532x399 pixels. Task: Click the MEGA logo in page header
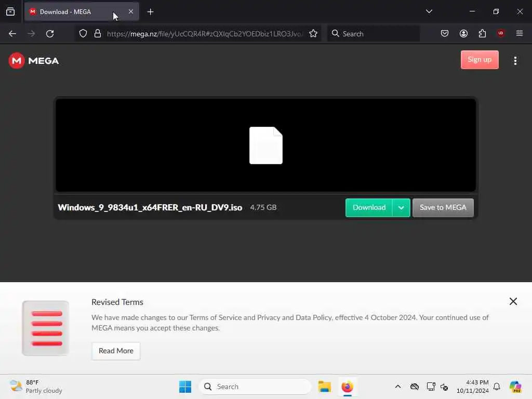(x=34, y=61)
